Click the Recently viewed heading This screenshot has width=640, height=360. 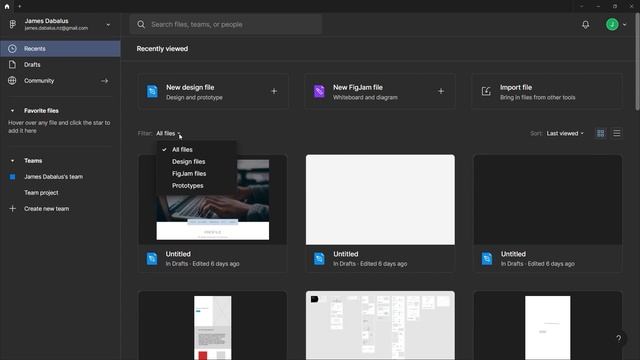(x=162, y=49)
